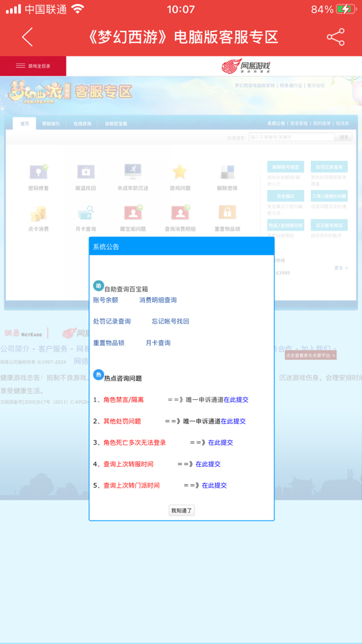
Task: Click 点击查看家长关爱平台 banner
Action: [310, 356]
